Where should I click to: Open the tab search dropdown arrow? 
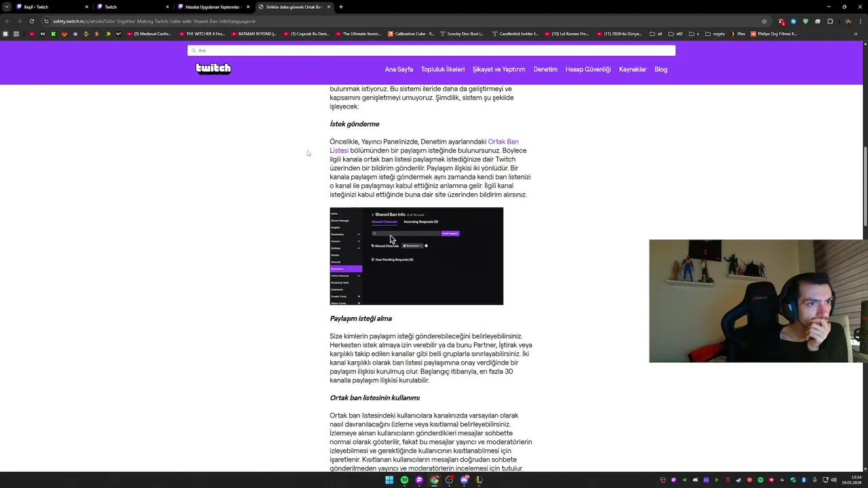tap(6, 7)
